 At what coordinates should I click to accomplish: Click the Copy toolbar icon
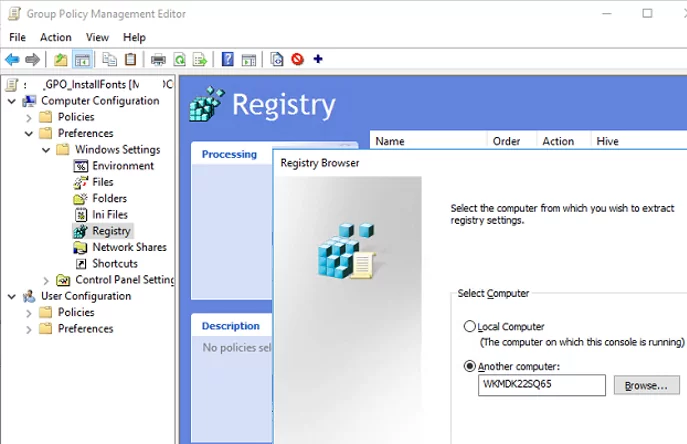pos(109,59)
